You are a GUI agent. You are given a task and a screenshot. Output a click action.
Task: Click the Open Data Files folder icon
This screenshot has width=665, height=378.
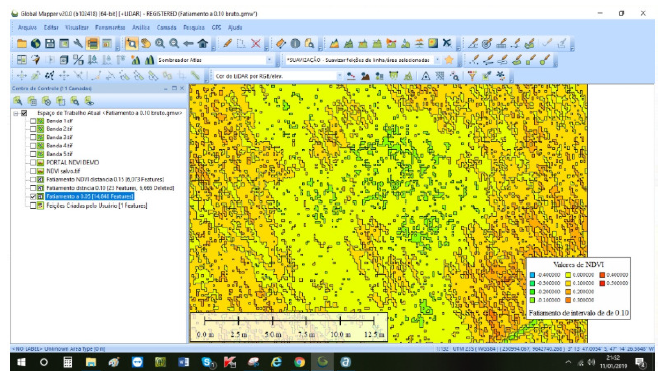coord(22,43)
